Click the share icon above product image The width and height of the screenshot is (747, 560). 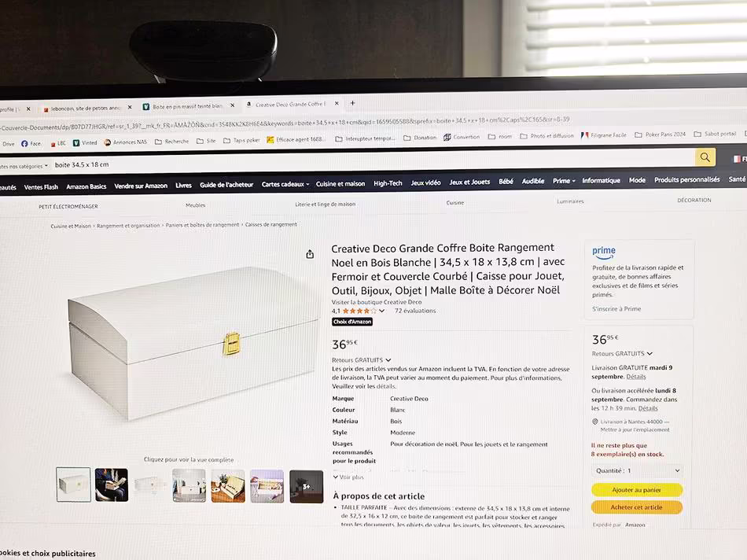pyautogui.click(x=310, y=254)
